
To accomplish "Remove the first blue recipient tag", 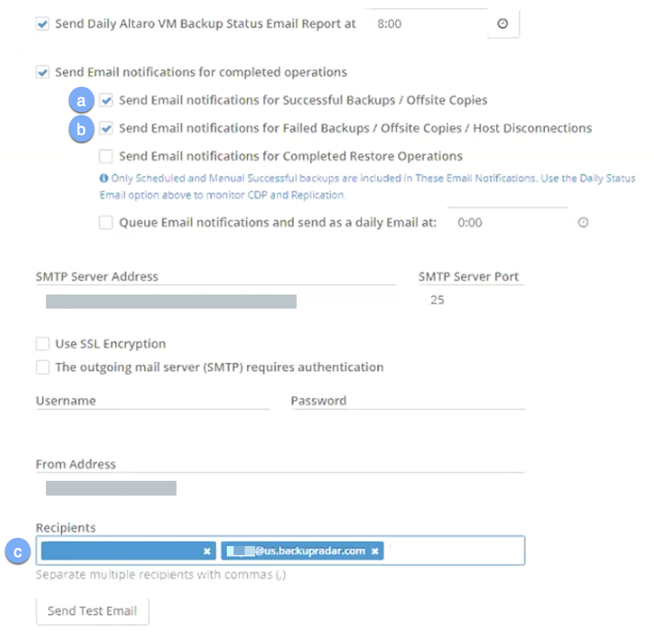I will click(x=207, y=551).
